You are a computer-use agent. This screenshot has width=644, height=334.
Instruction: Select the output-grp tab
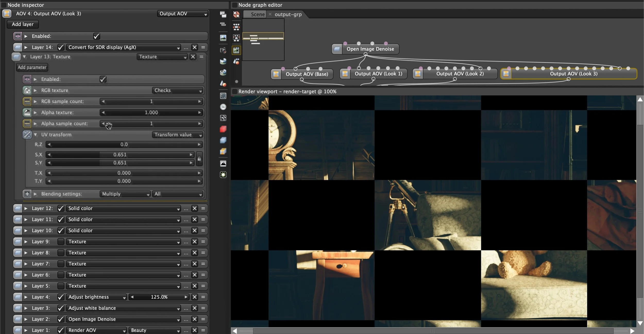point(288,14)
